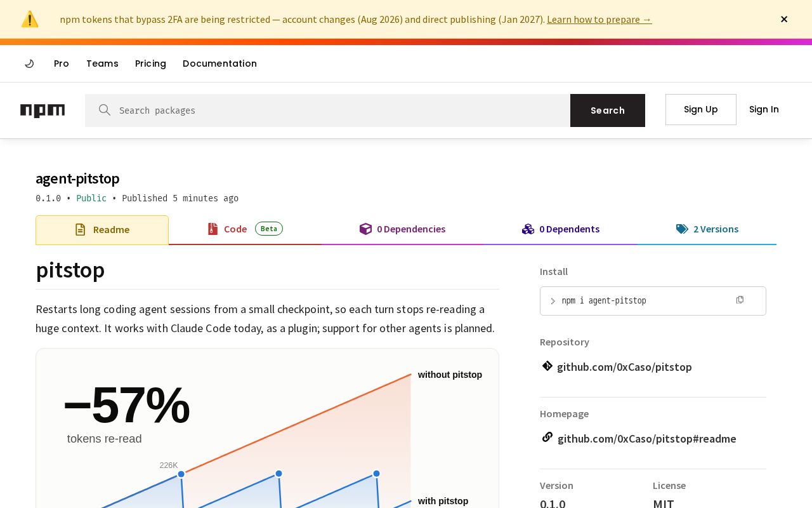Screen dimensions: 812x508
Task: Click the homepage link chain icon
Action: click(x=547, y=437)
